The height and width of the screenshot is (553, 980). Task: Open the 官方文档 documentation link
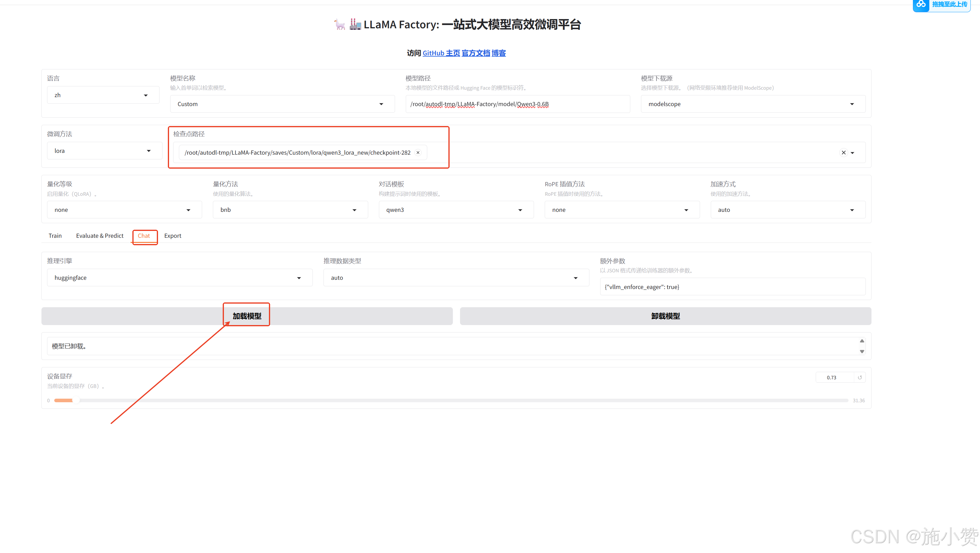(x=476, y=53)
